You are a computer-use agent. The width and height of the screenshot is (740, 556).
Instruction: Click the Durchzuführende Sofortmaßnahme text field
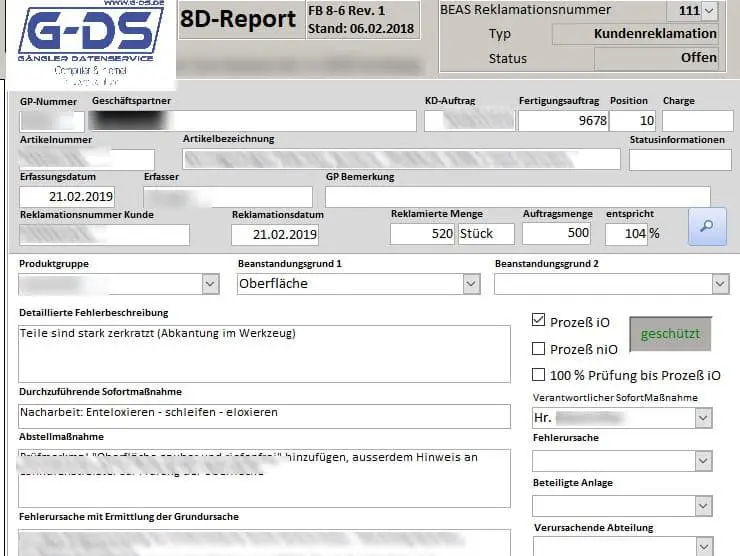[264, 416]
